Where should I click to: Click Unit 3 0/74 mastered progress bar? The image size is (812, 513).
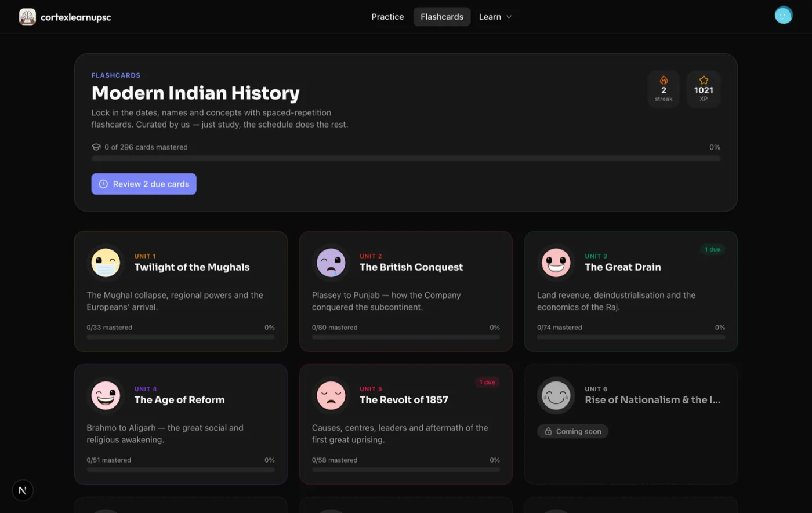click(631, 337)
